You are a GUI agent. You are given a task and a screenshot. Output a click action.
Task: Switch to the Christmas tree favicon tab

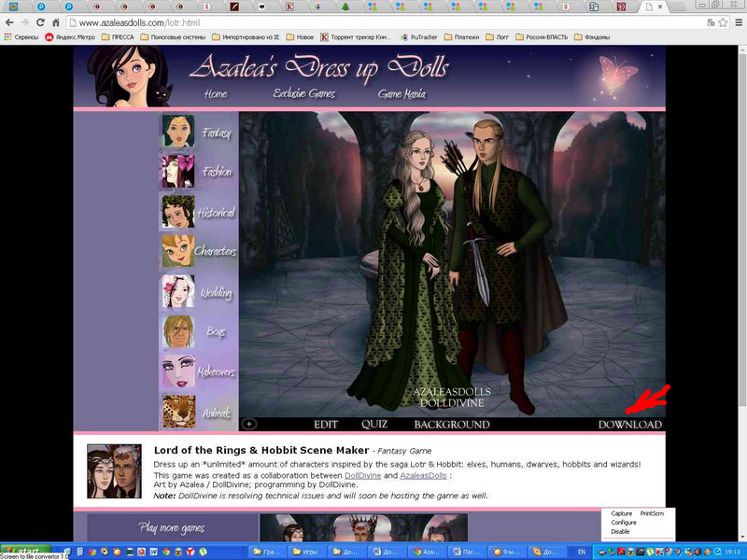click(345, 7)
